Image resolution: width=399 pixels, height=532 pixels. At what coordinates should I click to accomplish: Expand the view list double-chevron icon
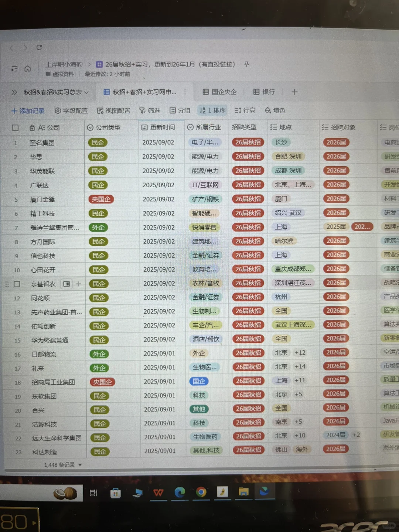tap(14, 92)
